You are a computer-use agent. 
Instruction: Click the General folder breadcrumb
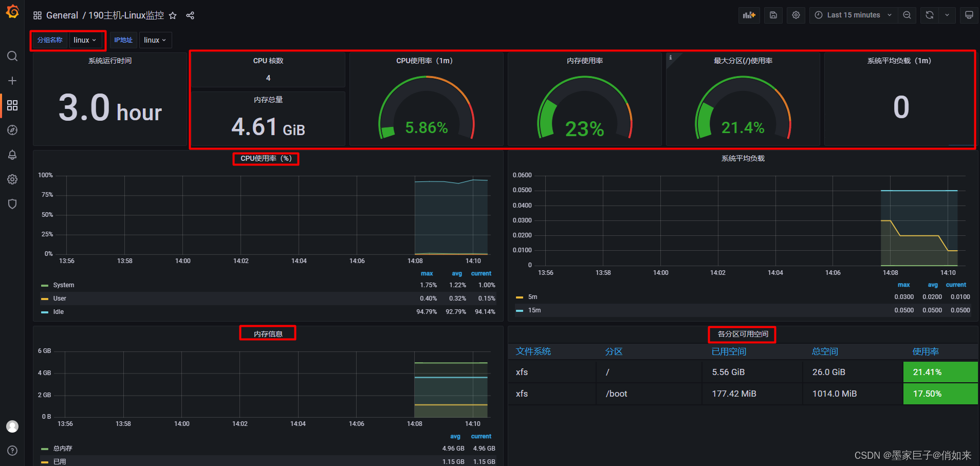(x=62, y=15)
